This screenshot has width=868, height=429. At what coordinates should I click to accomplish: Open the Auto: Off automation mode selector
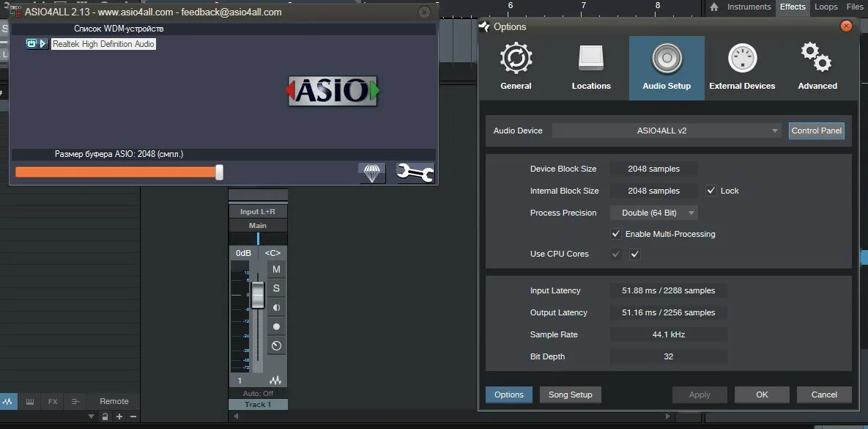pyautogui.click(x=258, y=394)
